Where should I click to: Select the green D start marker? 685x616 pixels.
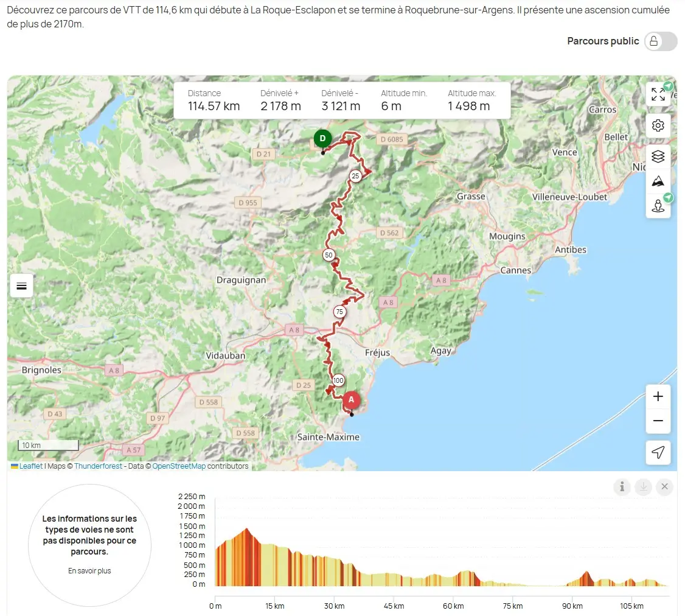click(322, 139)
